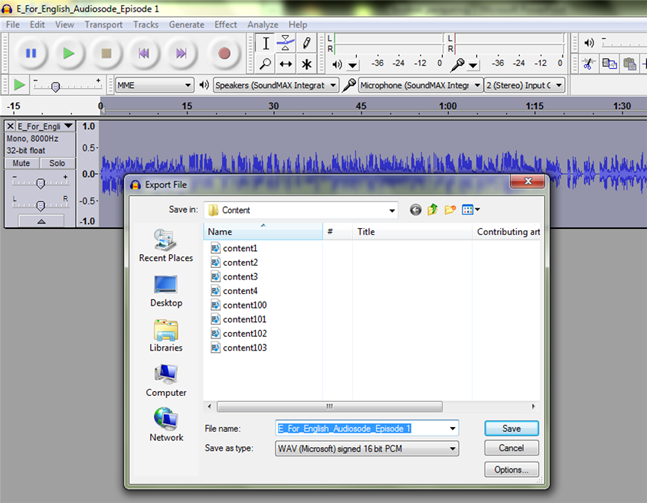Open Recent Places in sidebar
The height and width of the screenshot is (503, 647).
[x=166, y=245]
